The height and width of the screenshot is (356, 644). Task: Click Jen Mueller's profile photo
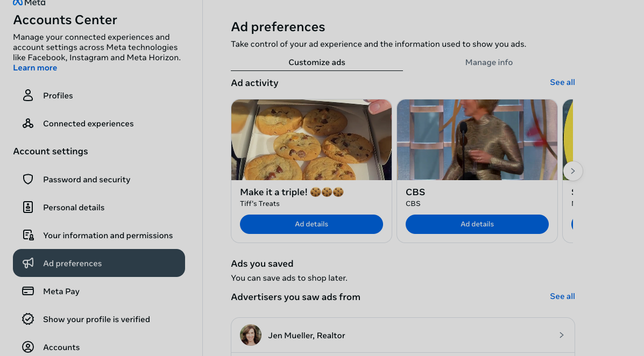click(250, 334)
